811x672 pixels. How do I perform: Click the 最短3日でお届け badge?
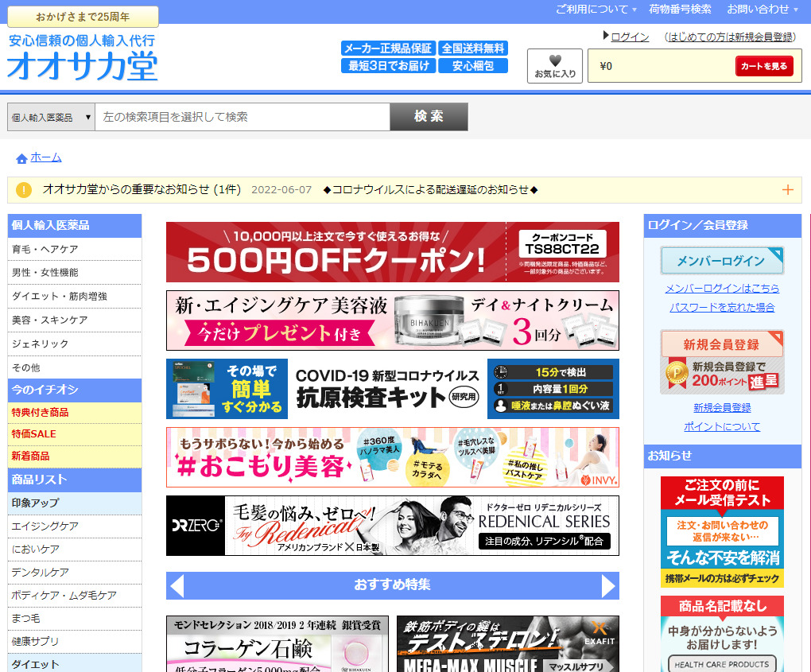(389, 66)
